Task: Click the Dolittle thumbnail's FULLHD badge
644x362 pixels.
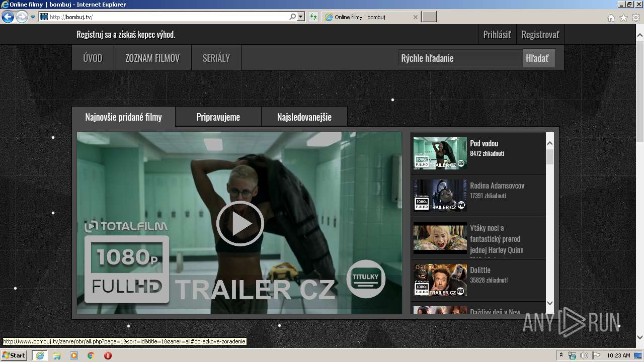Action: (422, 289)
